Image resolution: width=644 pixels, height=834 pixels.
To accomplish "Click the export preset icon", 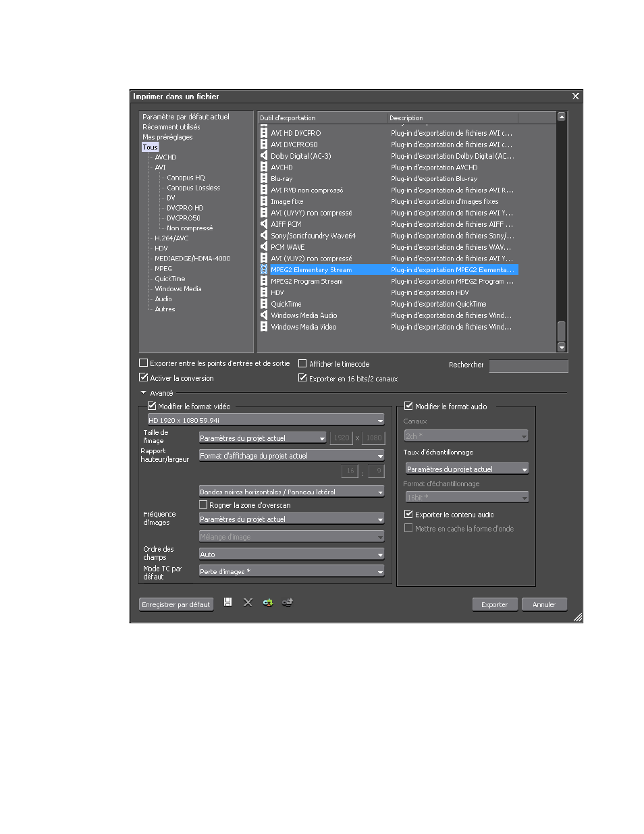I will point(288,602).
